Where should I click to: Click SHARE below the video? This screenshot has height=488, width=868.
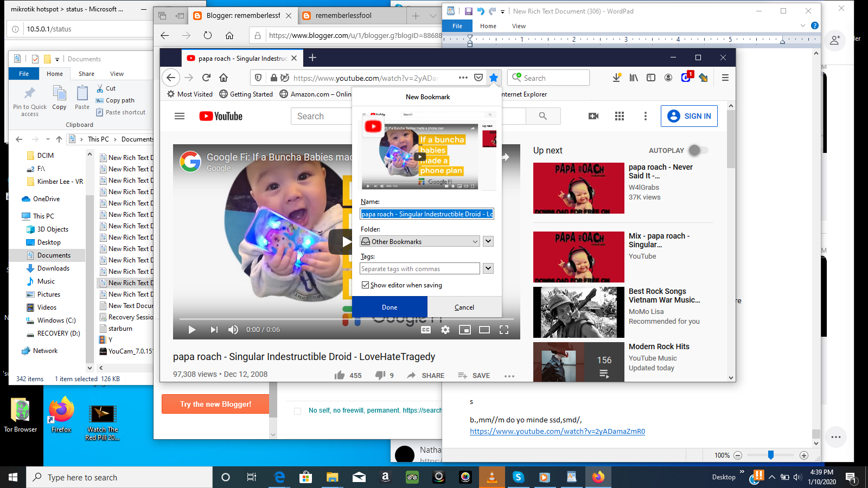tap(426, 375)
